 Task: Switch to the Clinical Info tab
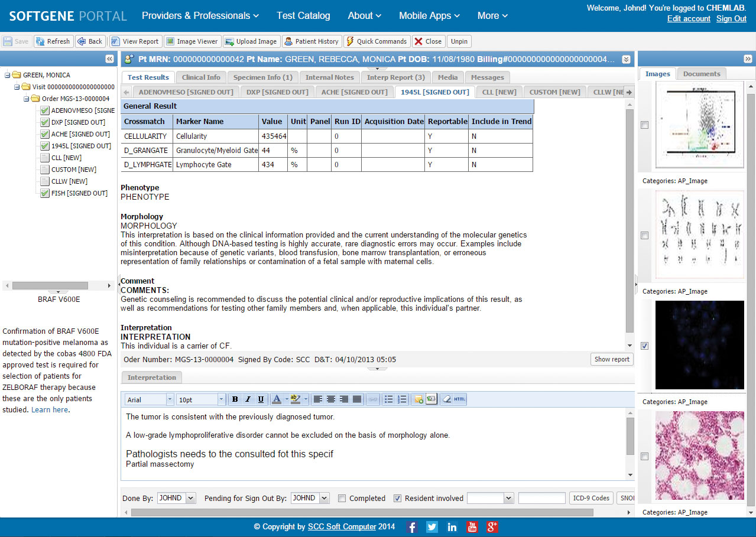click(x=201, y=77)
